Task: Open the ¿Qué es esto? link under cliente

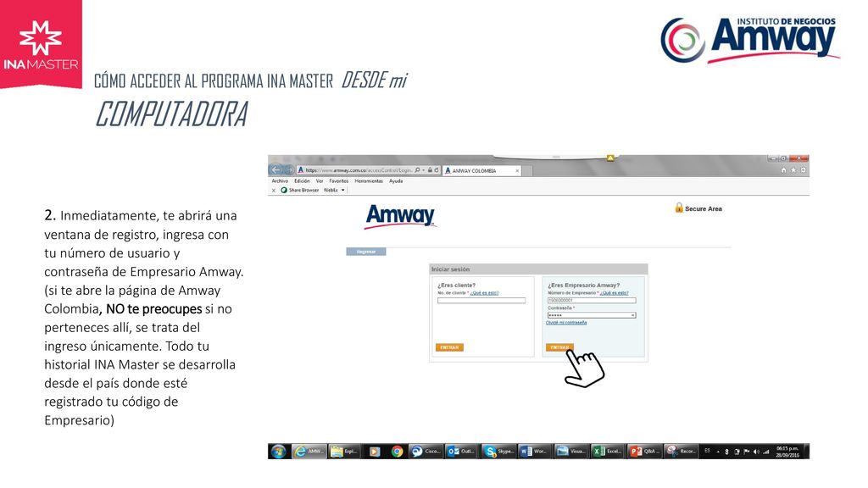Action: tap(484, 292)
